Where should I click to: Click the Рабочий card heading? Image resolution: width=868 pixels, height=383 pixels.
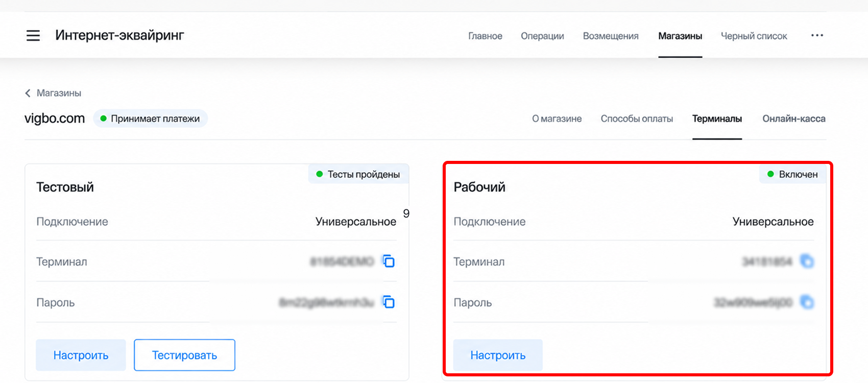click(479, 187)
